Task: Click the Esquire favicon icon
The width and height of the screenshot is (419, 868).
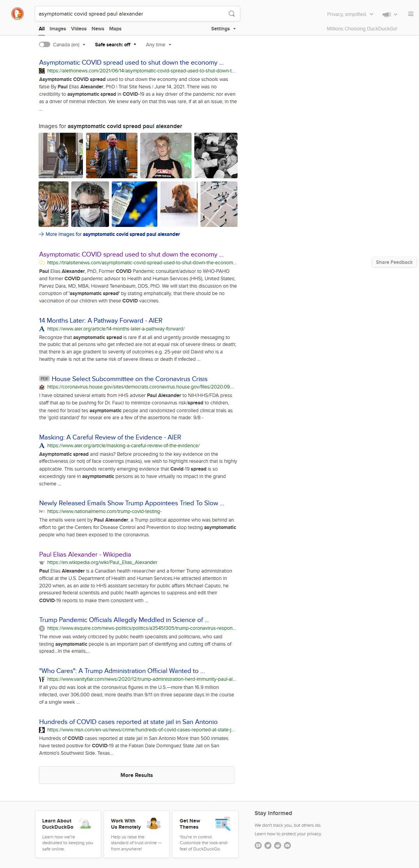Action: tap(42, 628)
